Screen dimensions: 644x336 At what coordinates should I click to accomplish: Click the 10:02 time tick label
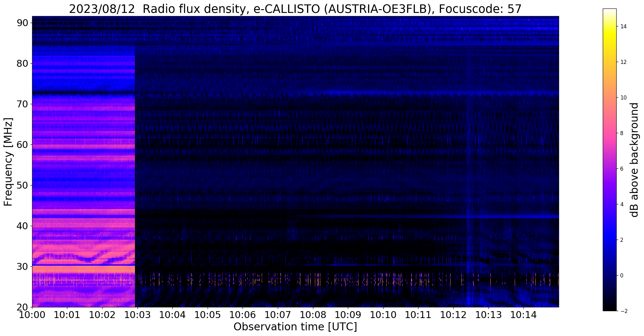tap(102, 315)
